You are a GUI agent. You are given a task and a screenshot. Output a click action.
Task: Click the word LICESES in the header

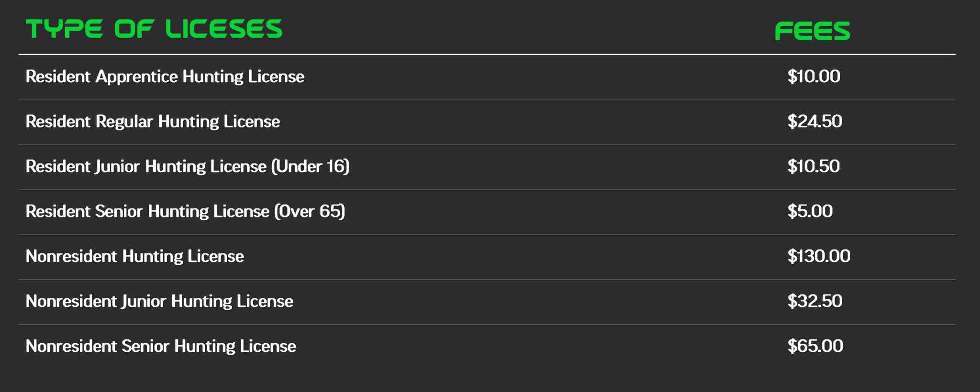click(224, 29)
